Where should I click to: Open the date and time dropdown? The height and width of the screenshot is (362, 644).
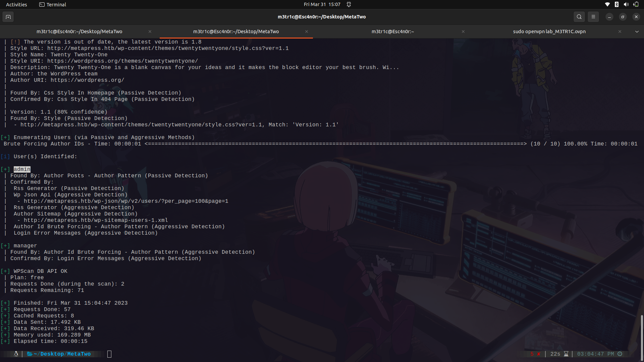tap(322, 4)
